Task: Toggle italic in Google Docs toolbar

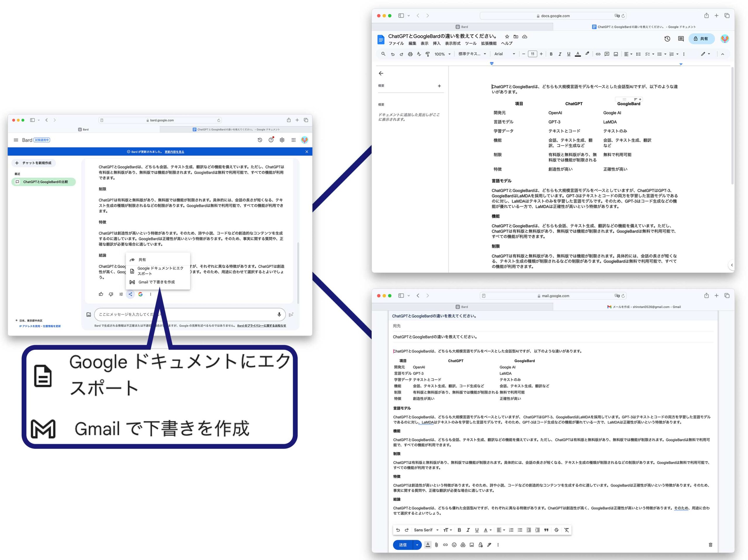Action: click(560, 54)
